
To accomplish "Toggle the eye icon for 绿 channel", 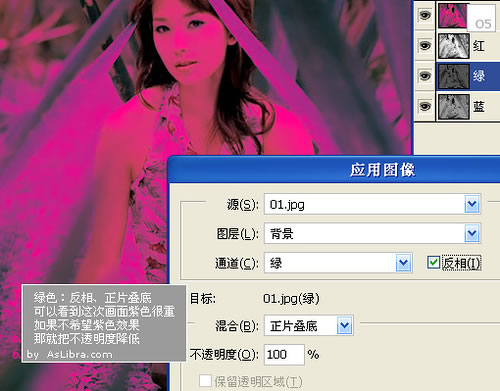I will [x=425, y=76].
